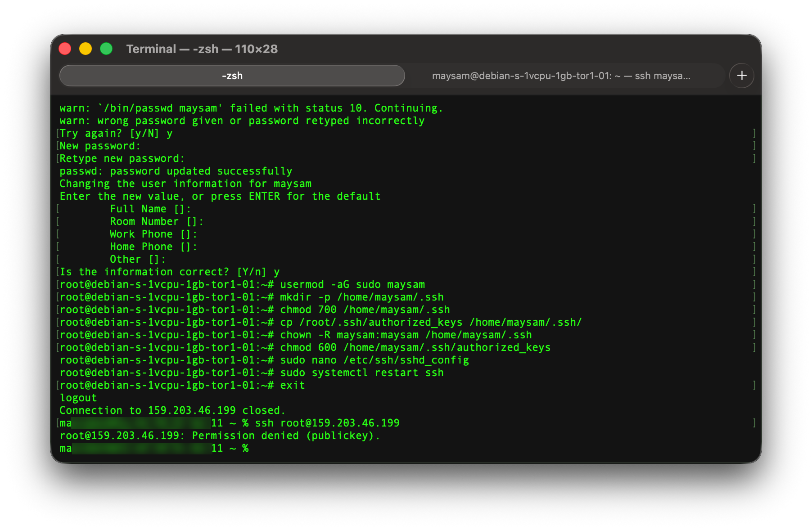
Task: Click the 'Retype new password:' prompt line
Action: [x=122, y=159]
